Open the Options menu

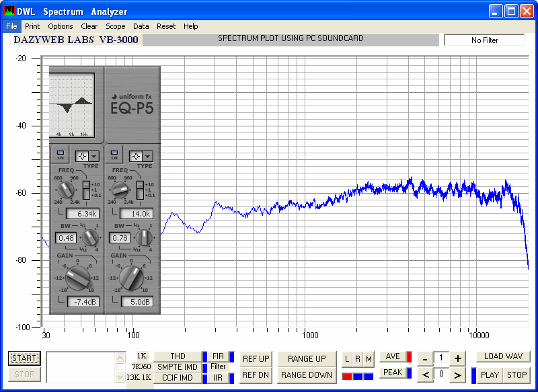pos(61,26)
